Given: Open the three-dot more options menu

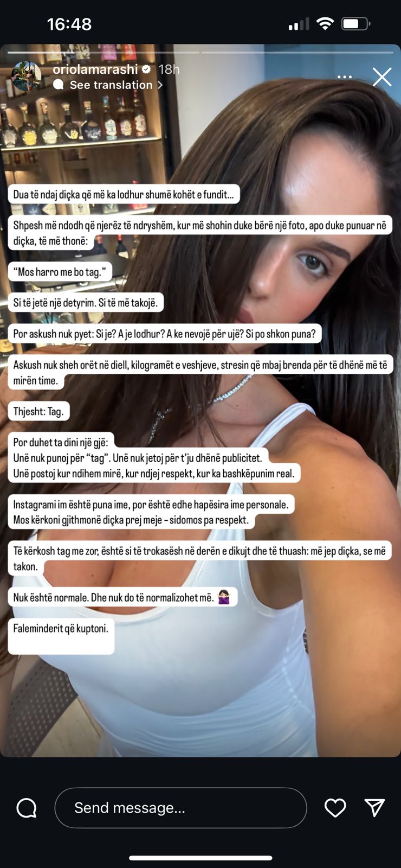Looking at the screenshot, I should coord(345,77).
